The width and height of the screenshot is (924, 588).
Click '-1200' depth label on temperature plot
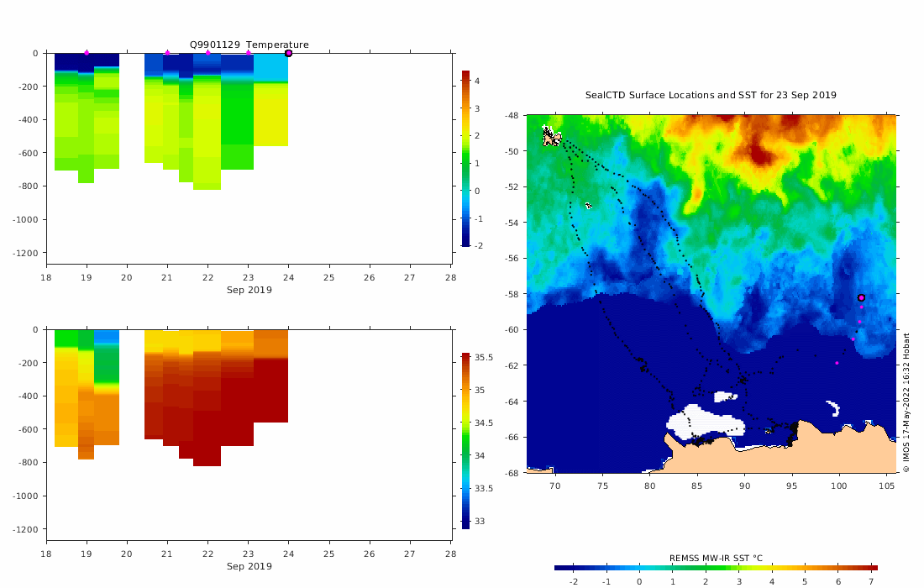(25, 253)
